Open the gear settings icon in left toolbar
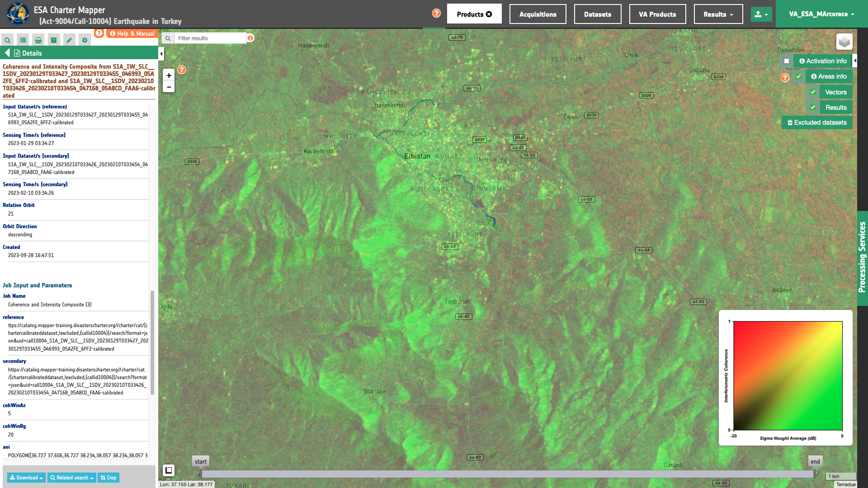The height and width of the screenshot is (488, 868). click(85, 40)
